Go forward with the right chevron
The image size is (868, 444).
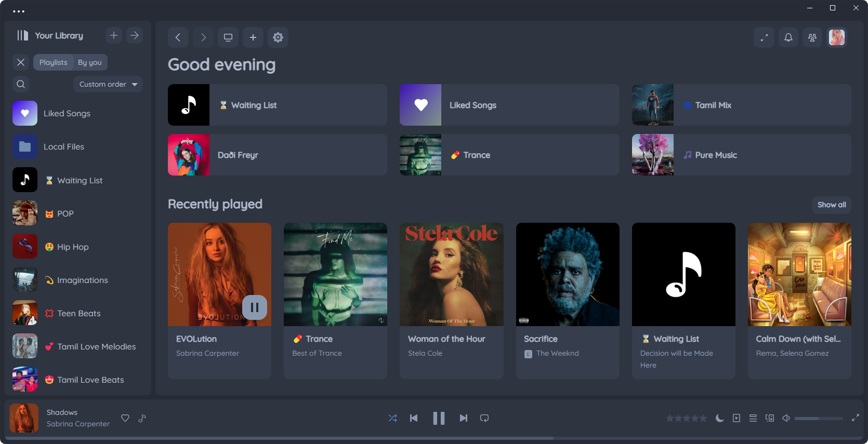coord(203,37)
